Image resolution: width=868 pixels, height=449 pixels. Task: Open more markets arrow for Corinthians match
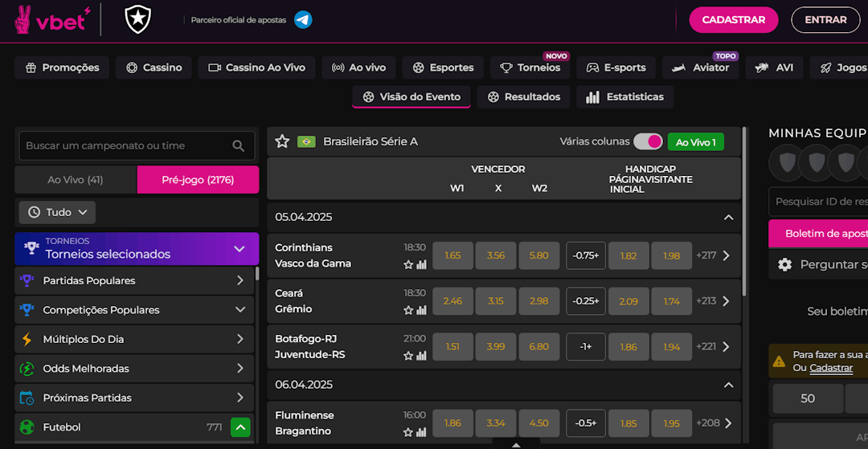(727, 255)
